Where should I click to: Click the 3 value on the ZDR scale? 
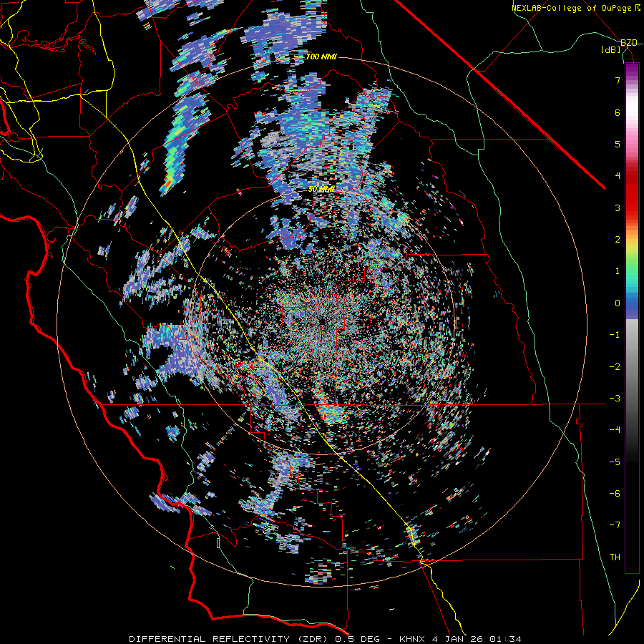point(618,208)
